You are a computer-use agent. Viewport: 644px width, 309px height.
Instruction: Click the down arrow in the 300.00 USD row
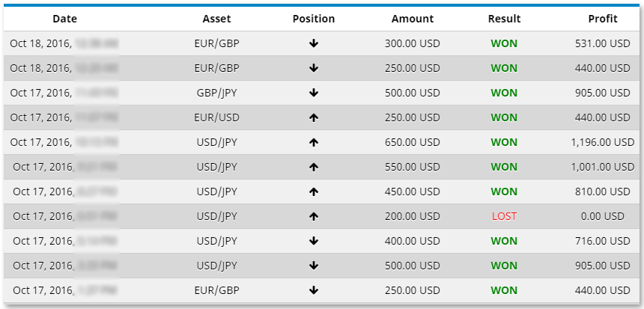[314, 43]
